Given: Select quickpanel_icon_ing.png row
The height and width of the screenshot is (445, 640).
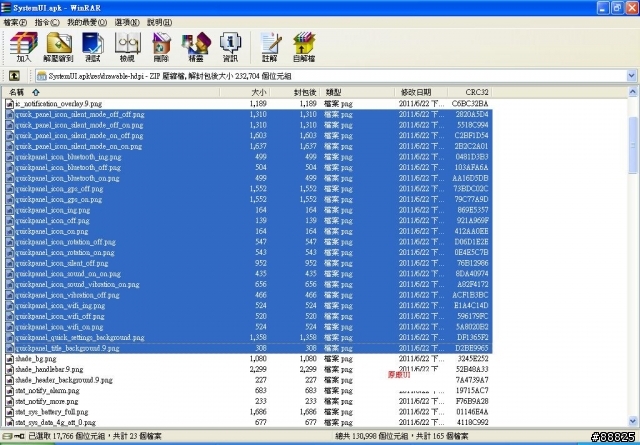Looking at the screenshot, I should 249,210.
